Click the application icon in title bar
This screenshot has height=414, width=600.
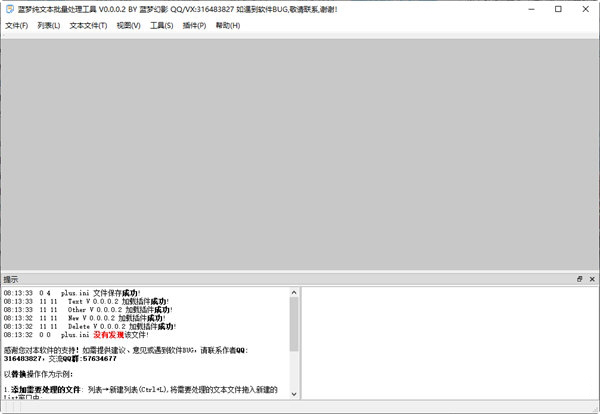(x=10, y=9)
